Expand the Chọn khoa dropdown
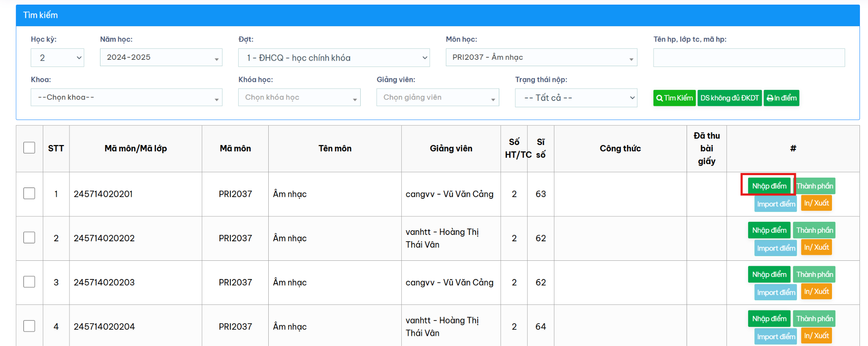Viewport: 868px width, 346px height. coord(126,97)
